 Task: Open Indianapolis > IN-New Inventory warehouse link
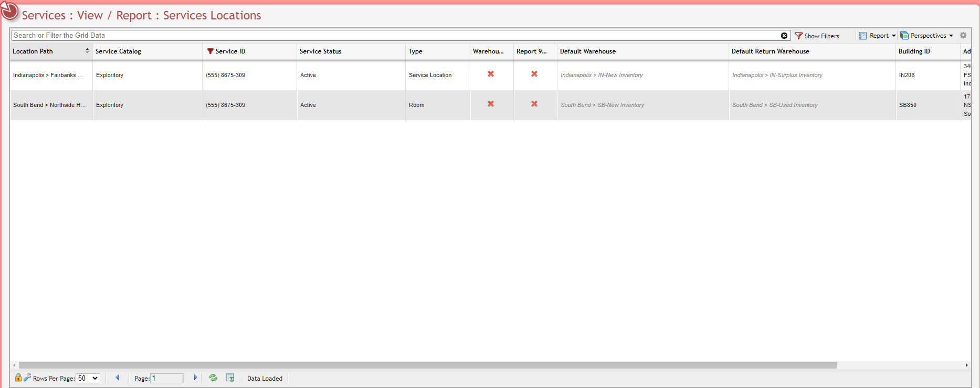[602, 75]
